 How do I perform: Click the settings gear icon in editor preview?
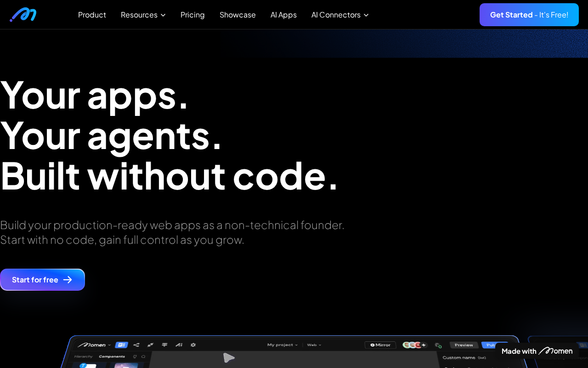193,345
